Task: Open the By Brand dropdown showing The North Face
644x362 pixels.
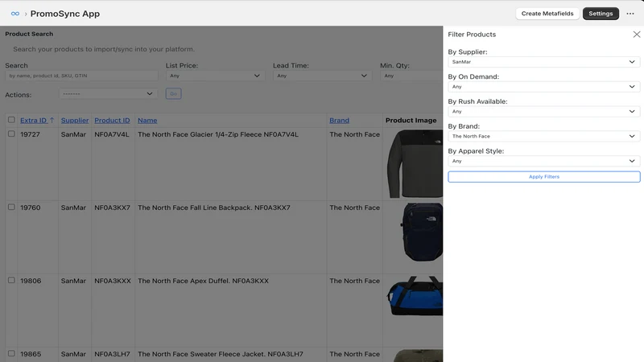Action: point(544,136)
